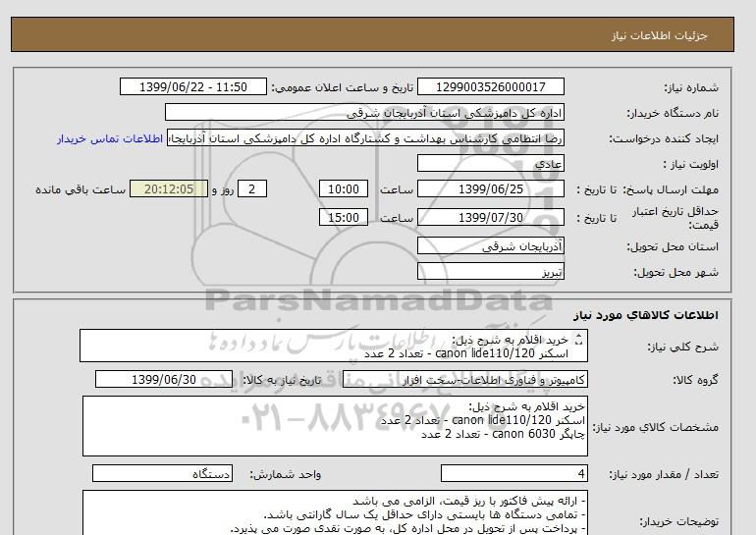The height and width of the screenshot is (535, 756).
Task: Click the note about یک سال گارانتی
Action: click(425, 515)
